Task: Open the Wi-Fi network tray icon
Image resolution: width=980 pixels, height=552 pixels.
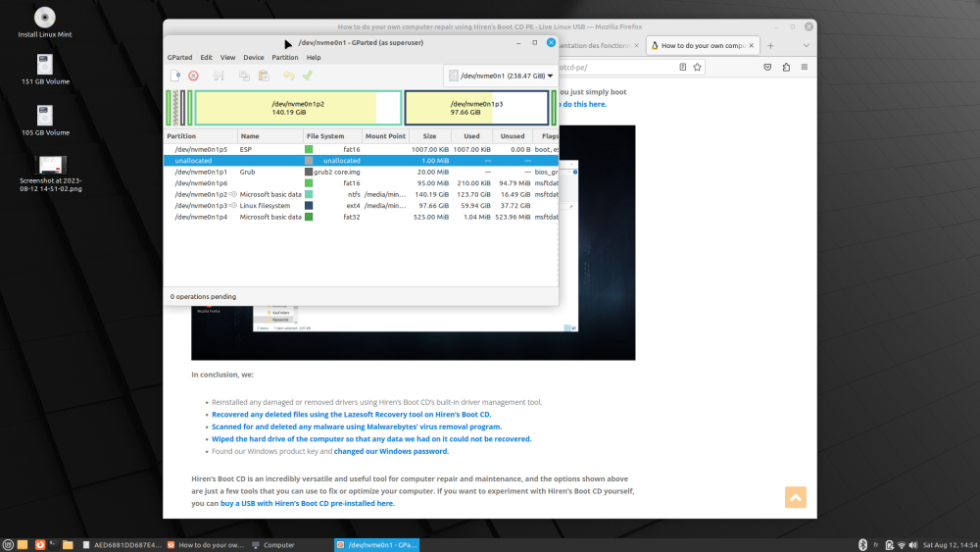Action: coord(902,545)
